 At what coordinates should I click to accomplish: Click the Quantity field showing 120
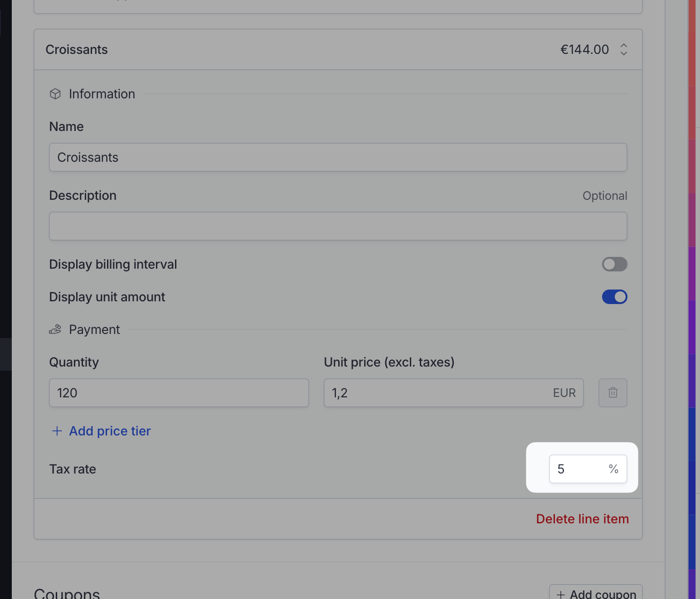coord(179,393)
